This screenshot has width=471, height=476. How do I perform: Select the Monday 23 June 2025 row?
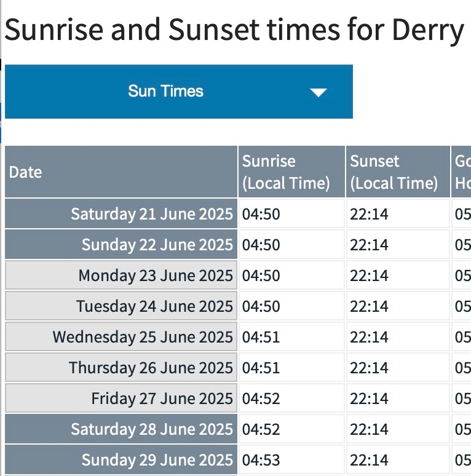[x=156, y=276]
